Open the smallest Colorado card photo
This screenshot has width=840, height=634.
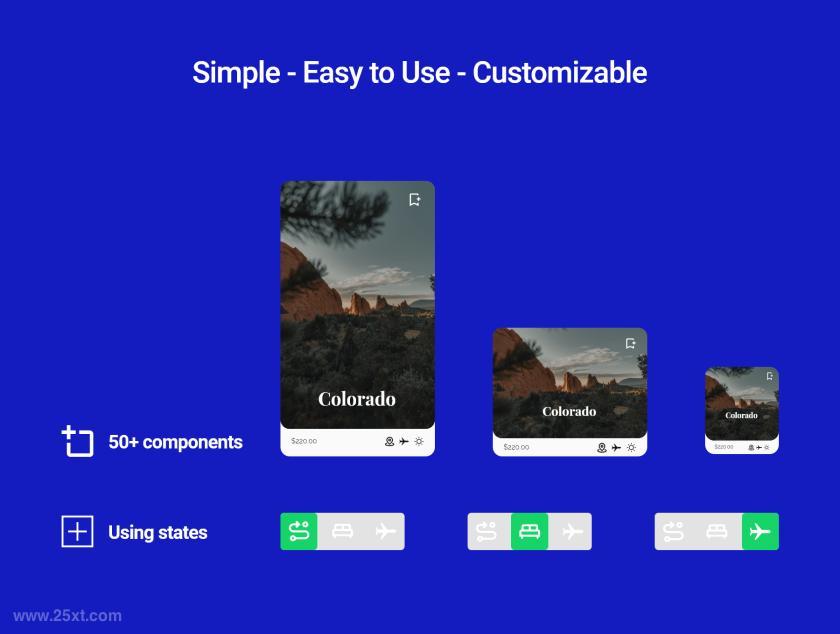click(x=742, y=404)
